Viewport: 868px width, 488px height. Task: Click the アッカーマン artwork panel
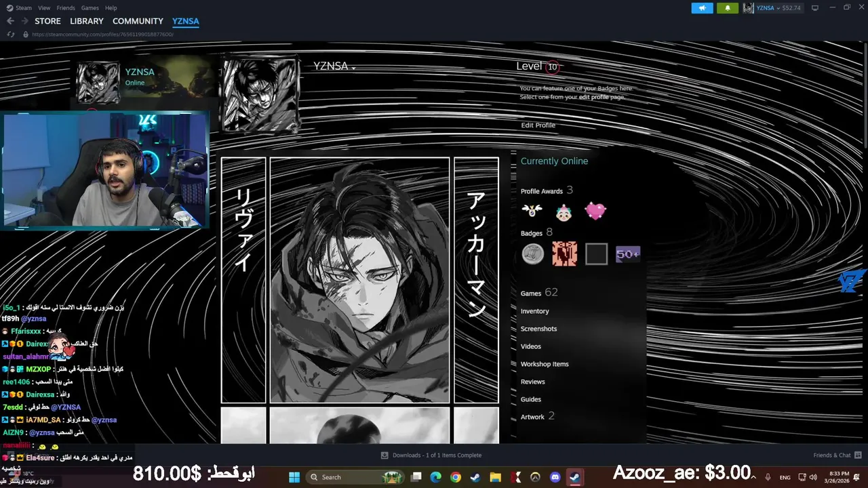pos(476,281)
